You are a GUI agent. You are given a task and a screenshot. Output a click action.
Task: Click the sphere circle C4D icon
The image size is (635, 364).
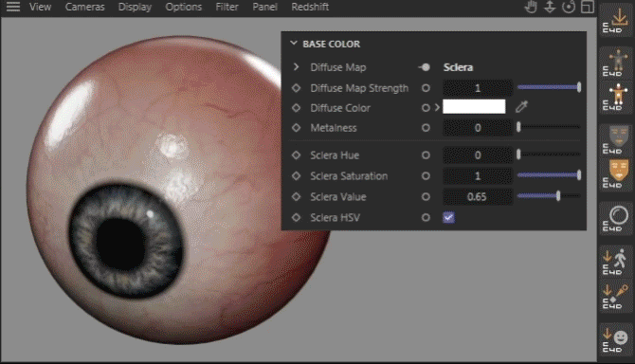click(615, 219)
